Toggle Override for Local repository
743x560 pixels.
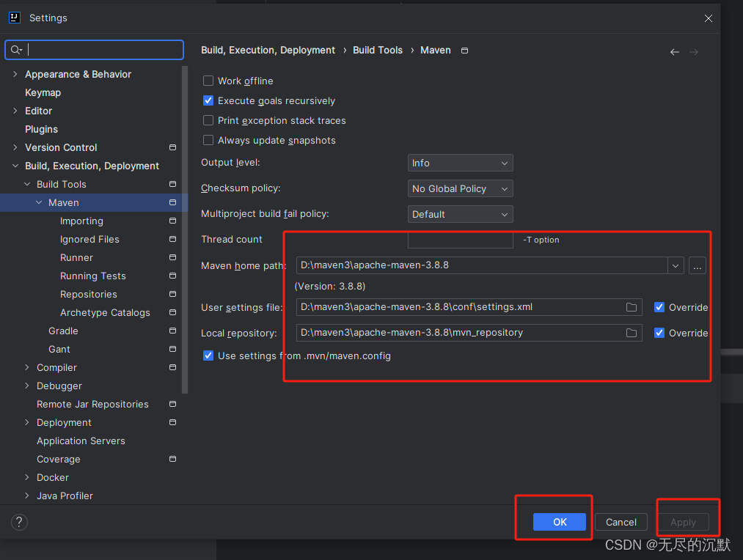point(659,333)
